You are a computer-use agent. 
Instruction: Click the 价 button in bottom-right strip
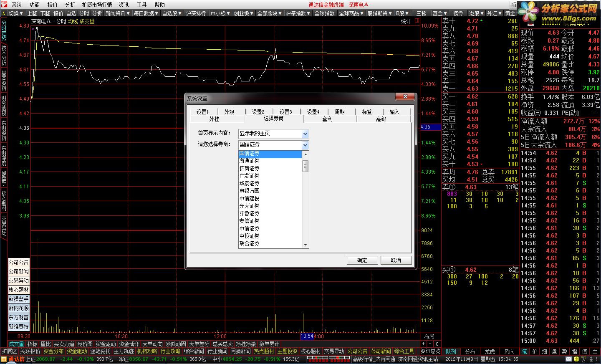[535, 351]
